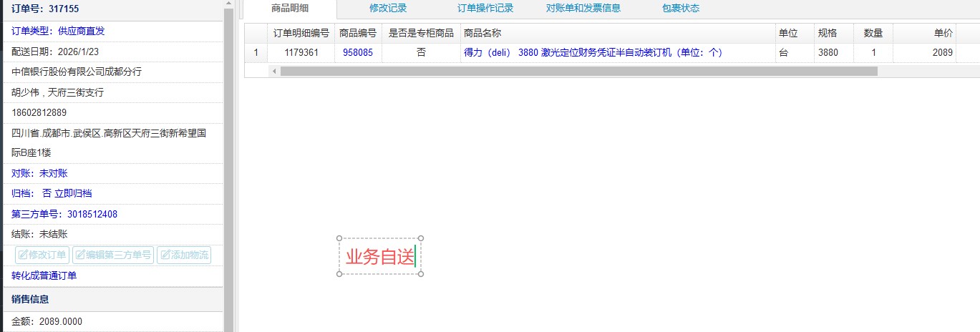
Task: Click the 对账: 未对账 status link
Action: point(39,173)
